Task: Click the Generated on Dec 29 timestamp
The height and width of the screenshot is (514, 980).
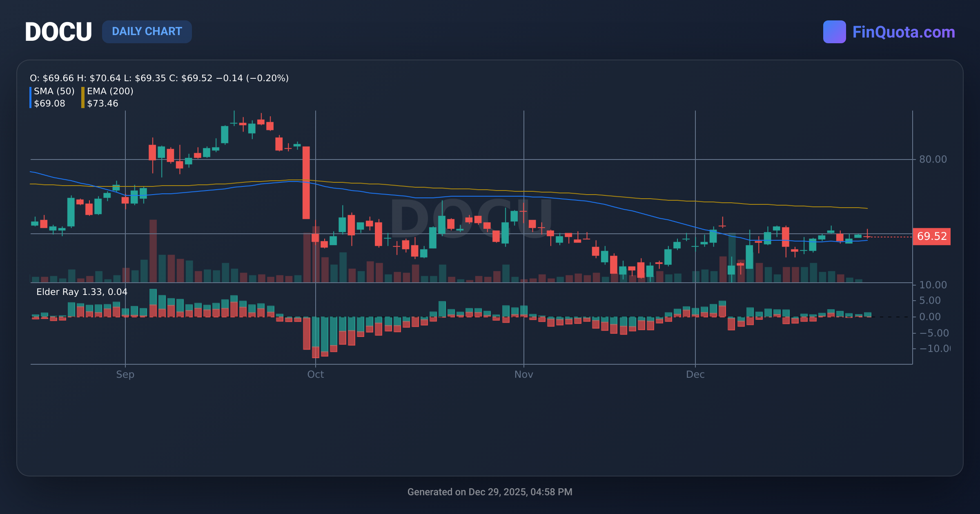Action: tap(490, 492)
